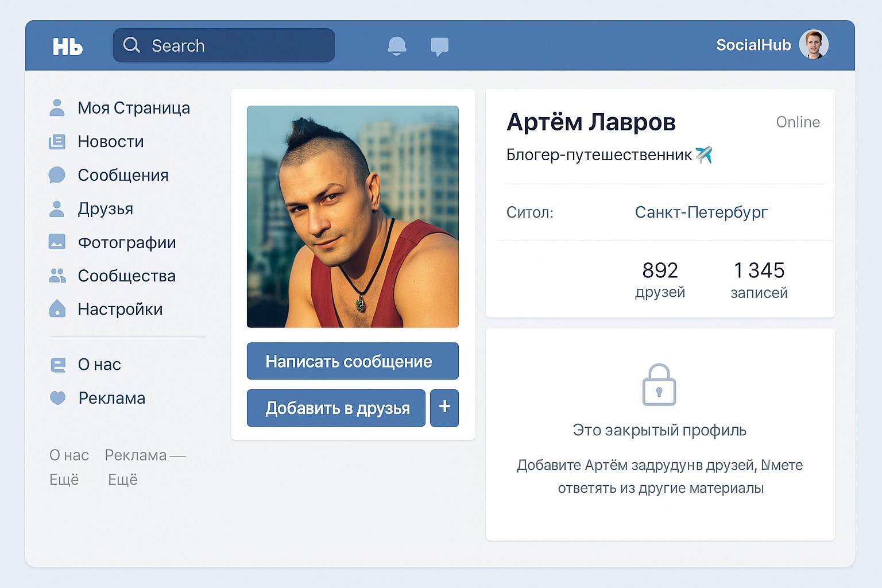Screen dimensions: 882x588
Task: Click the Фотографии picture icon in sidebar
Action: 57,242
